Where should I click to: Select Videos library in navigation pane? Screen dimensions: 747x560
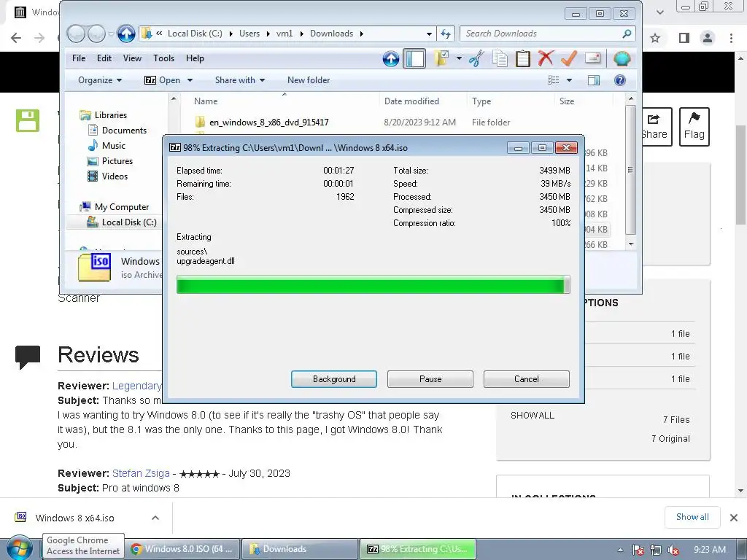click(x=115, y=176)
